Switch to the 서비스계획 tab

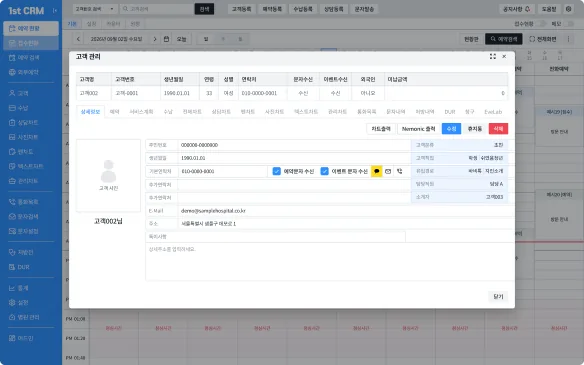[141, 112]
